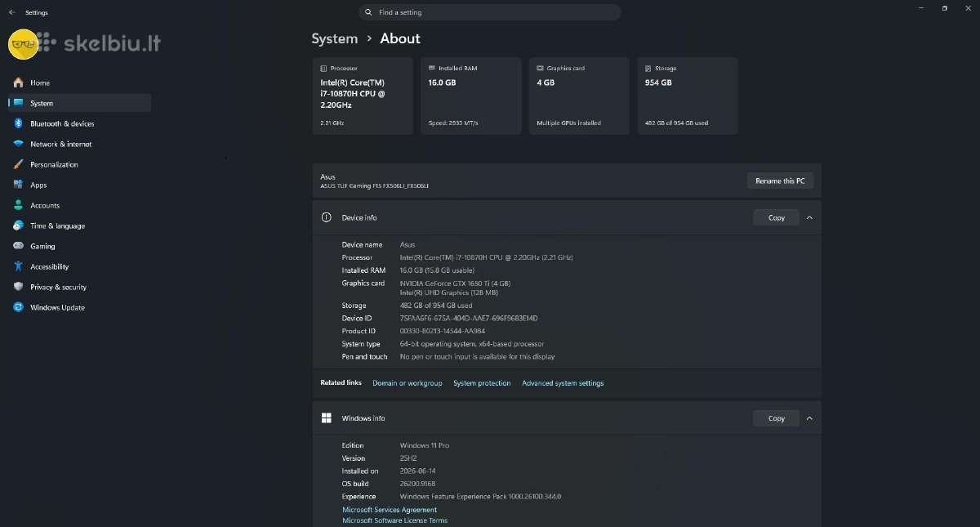Viewport: 980px width, 527px height.
Task: Click the Processor chip icon on card
Action: tap(323, 69)
